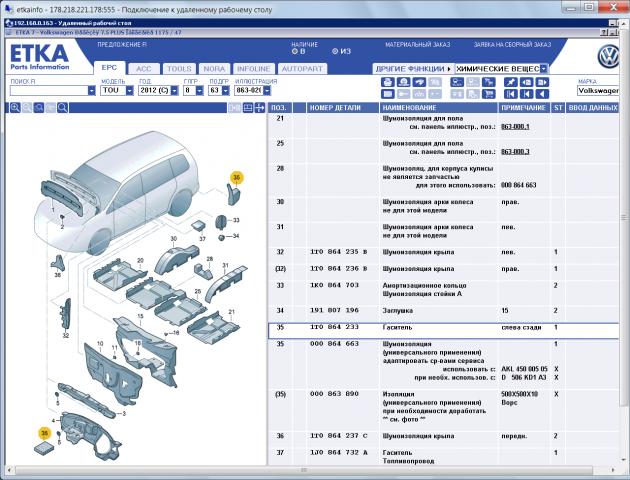
Task: Switch to the INFOLINE tab
Action: pyautogui.click(x=254, y=69)
